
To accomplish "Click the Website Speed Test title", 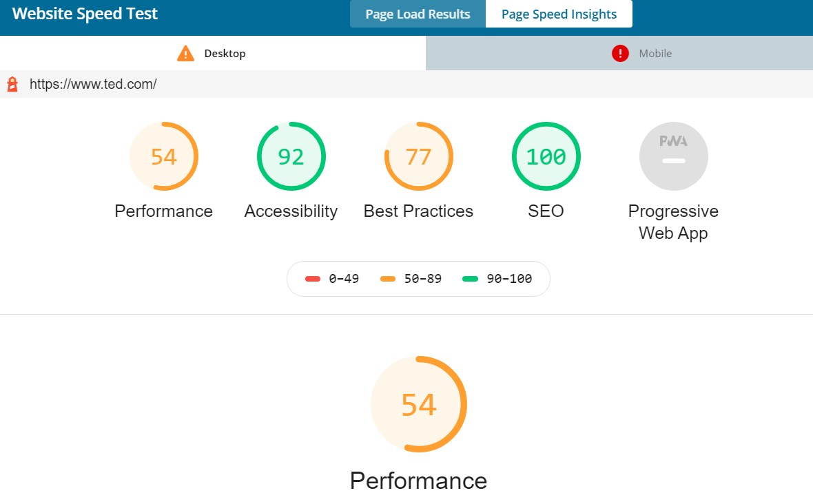I will pos(85,14).
